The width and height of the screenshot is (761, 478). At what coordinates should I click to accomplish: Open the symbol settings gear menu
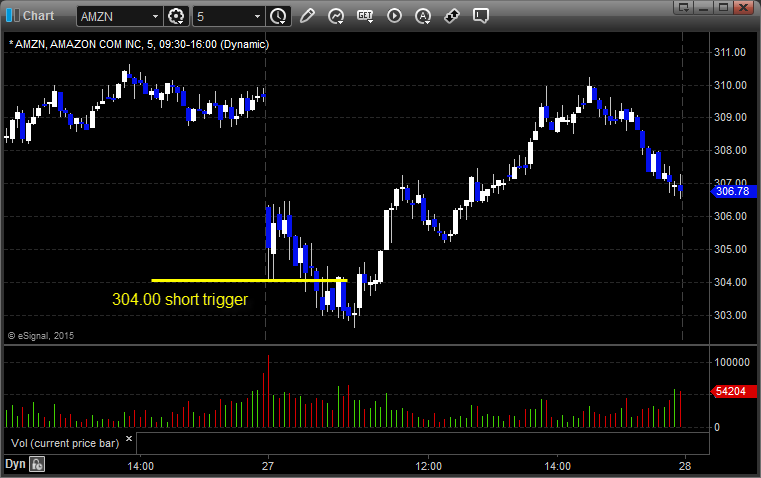coord(176,16)
